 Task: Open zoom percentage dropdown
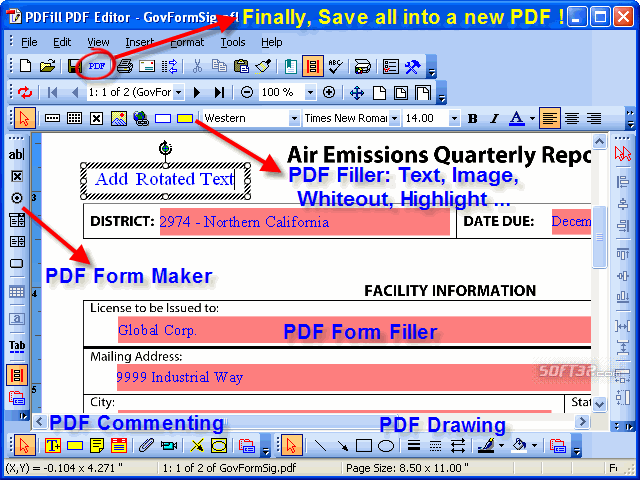(x=310, y=93)
